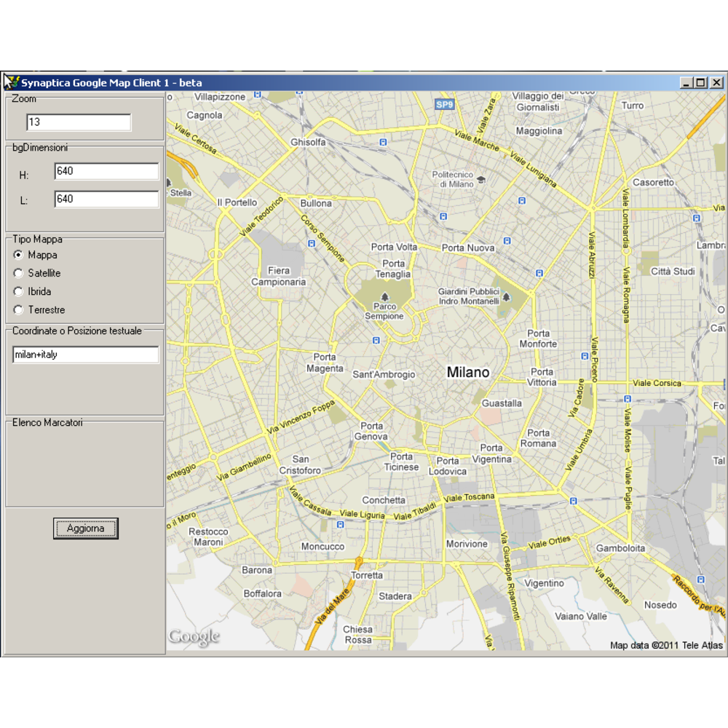Click inside the Elenco Marcatori list area
728x728 pixels.
84,466
